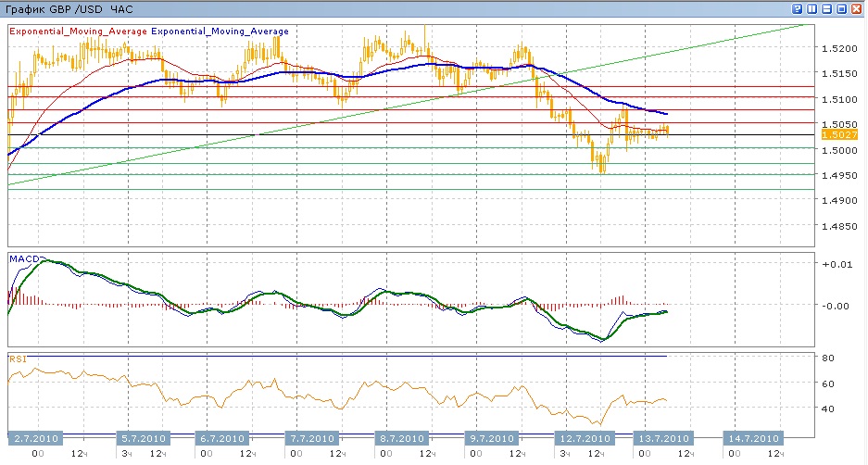Screen dimensions: 868x465
Task: Select the 5.7.2010 date marker
Action: 144,438
